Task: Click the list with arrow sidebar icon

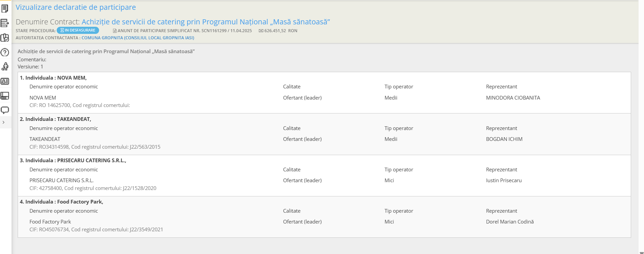Action: tap(5, 23)
